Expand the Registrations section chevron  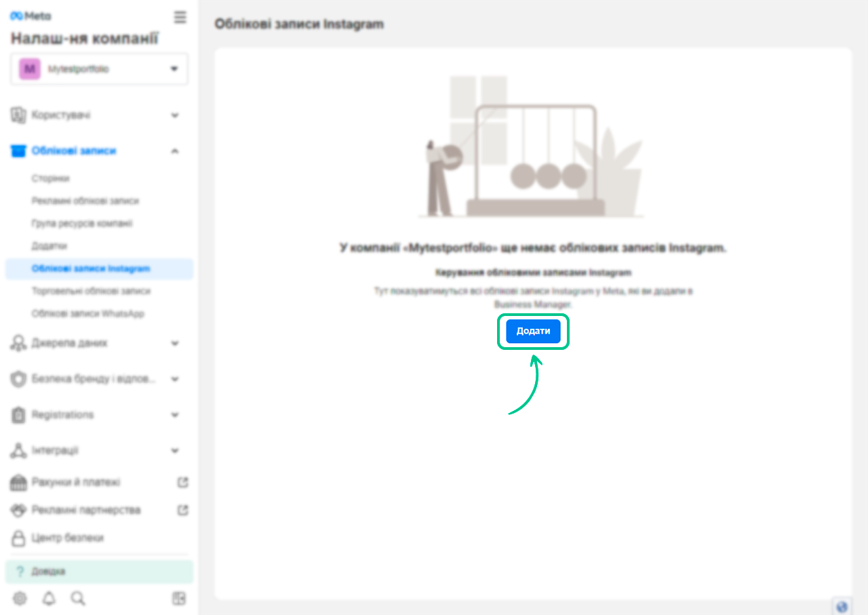(x=175, y=414)
